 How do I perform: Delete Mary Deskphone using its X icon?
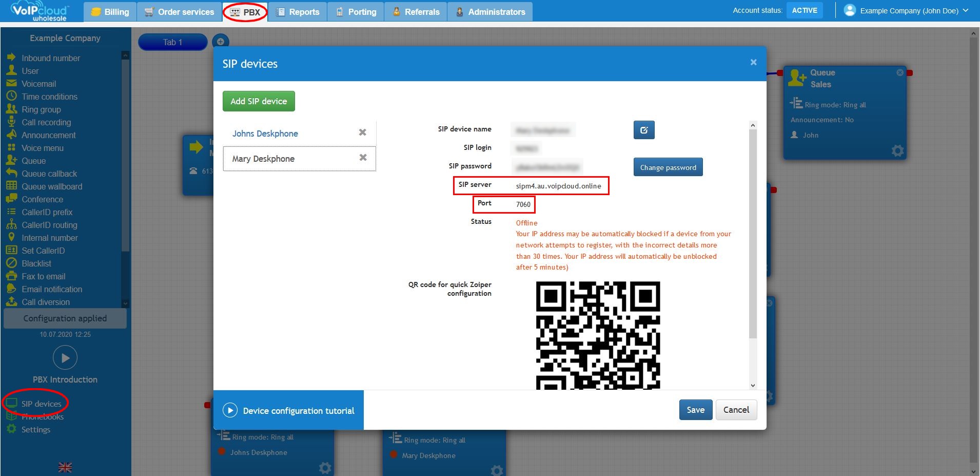click(x=363, y=158)
